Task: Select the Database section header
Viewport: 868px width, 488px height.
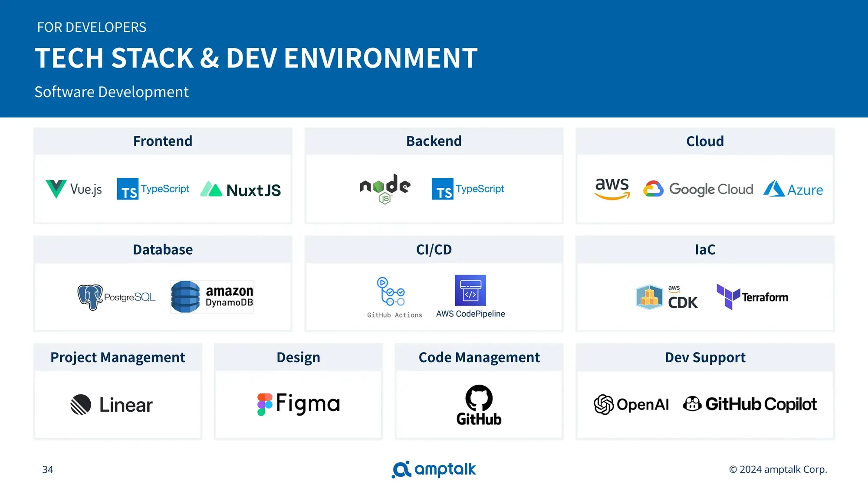Action: click(x=163, y=249)
